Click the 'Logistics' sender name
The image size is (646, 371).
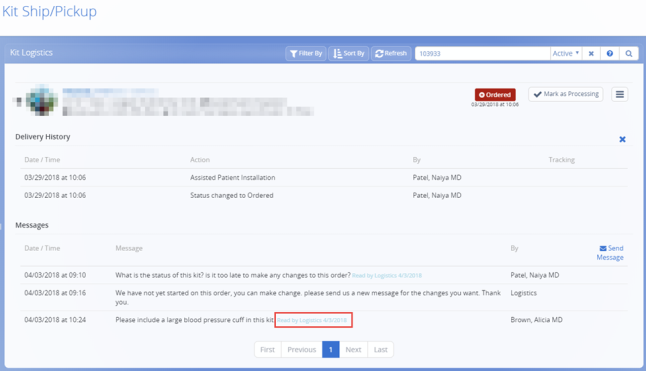(524, 293)
